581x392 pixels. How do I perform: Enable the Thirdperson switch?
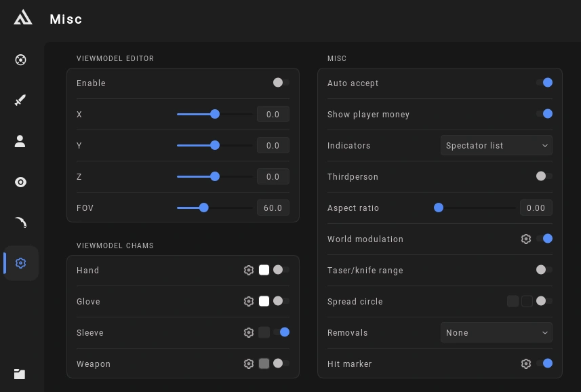pos(544,176)
